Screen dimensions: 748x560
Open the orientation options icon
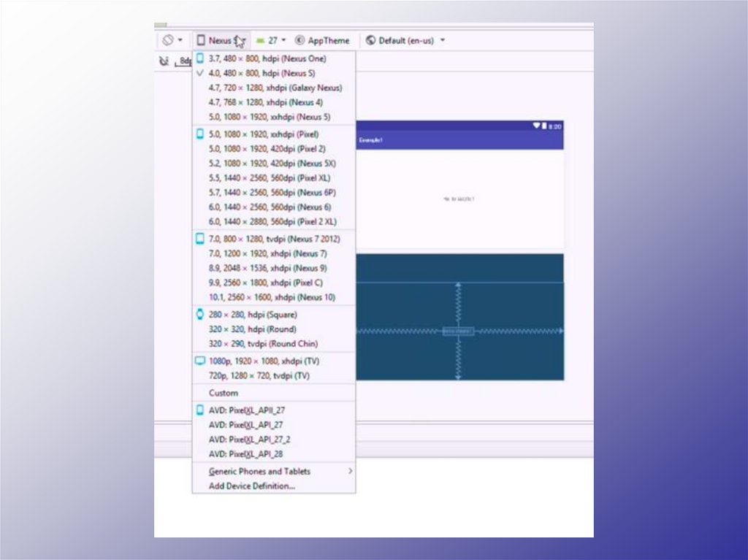tap(167, 40)
